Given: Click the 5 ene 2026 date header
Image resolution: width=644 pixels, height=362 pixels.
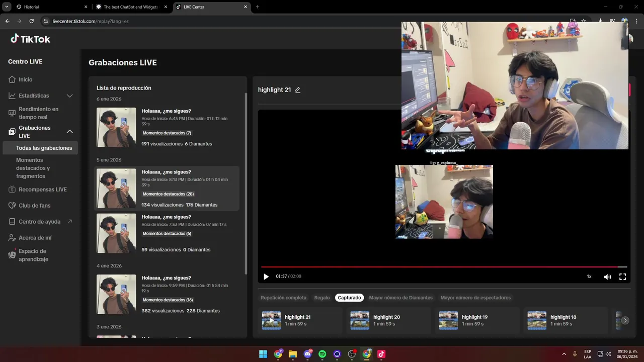Looking at the screenshot, I should point(109,160).
